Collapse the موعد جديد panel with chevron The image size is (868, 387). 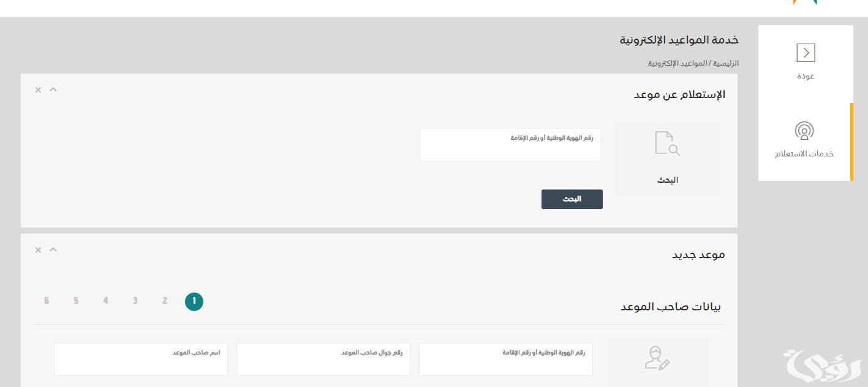pos(53,250)
